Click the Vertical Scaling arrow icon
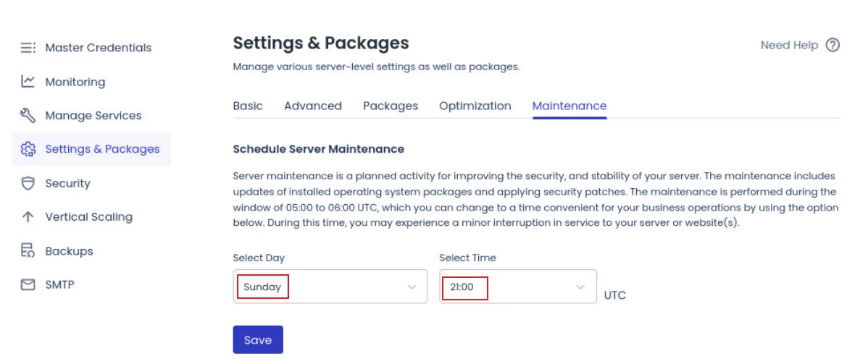Image resolution: width=868 pixels, height=364 pixels. point(28,217)
